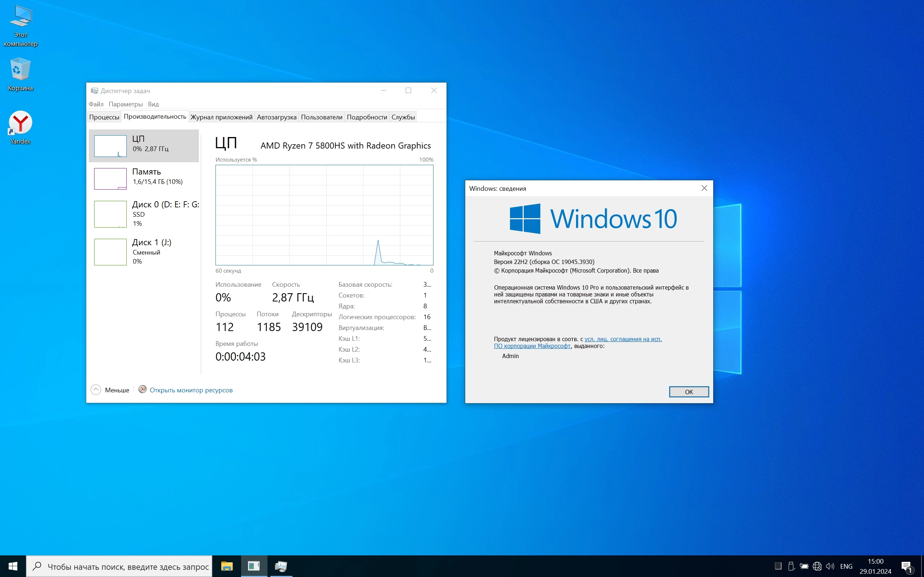Click the Task Manager taskbar icon

click(x=281, y=566)
